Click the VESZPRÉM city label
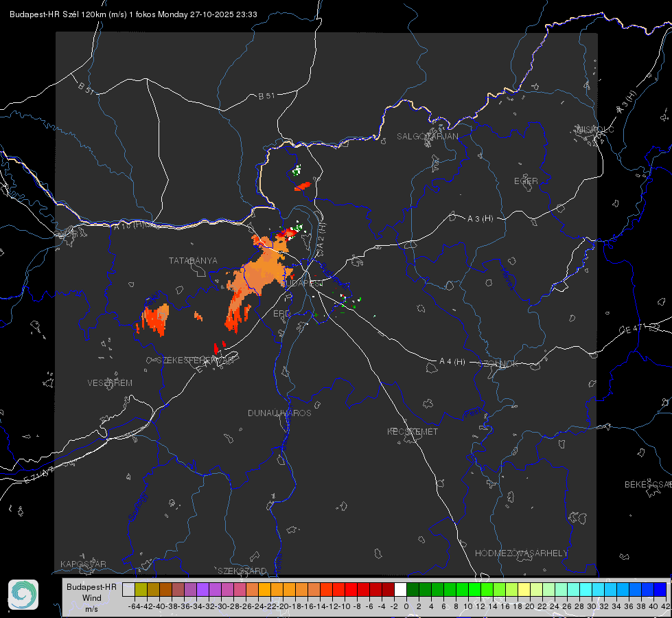This screenshot has width=672, height=618. (110, 383)
